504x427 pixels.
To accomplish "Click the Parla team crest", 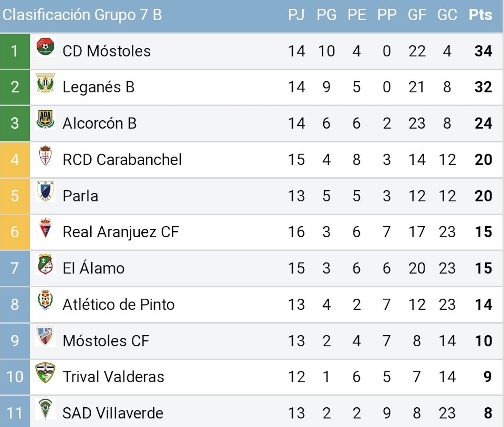I will tap(45, 192).
